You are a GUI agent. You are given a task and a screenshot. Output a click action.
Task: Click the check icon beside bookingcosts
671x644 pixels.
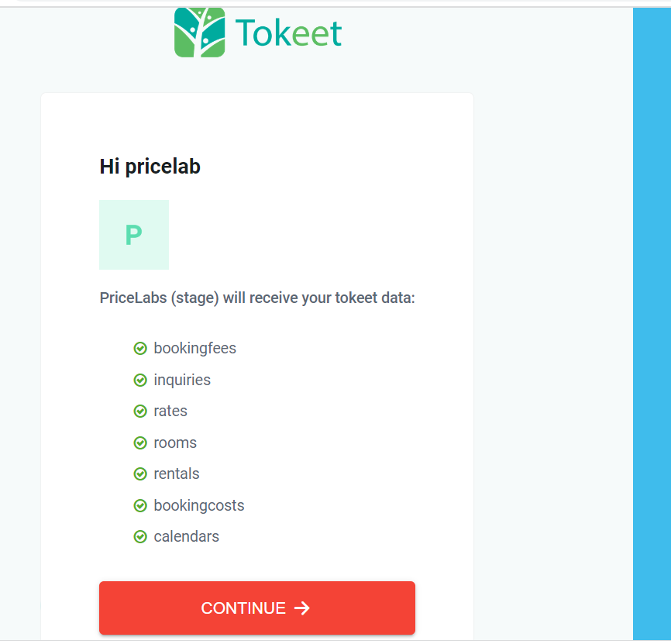coord(140,506)
